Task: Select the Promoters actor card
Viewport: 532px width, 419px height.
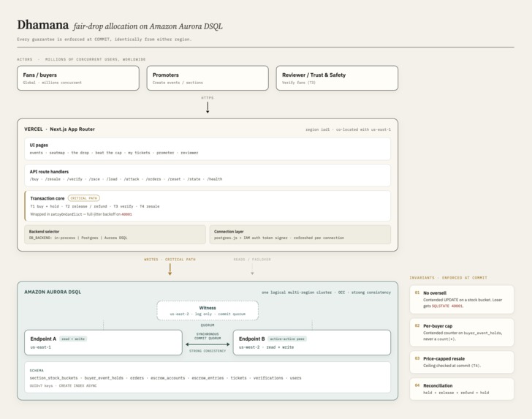Action: click(208, 78)
